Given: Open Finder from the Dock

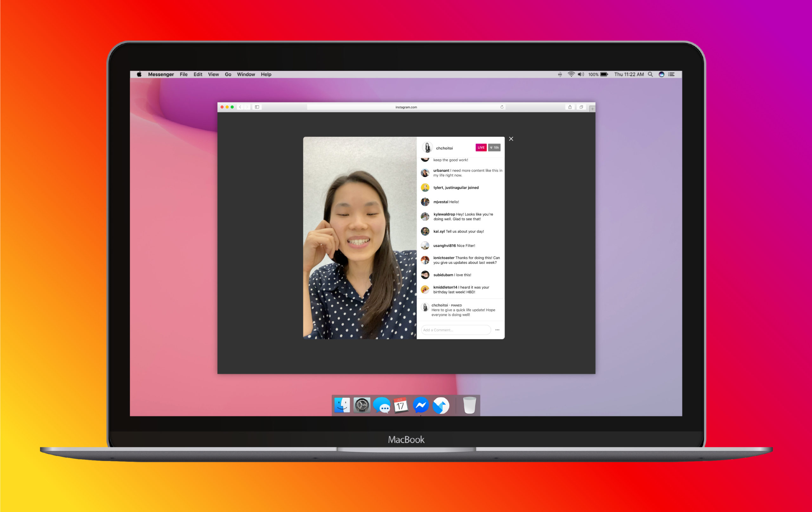Looking at the screenshot, I should point(342,406).
